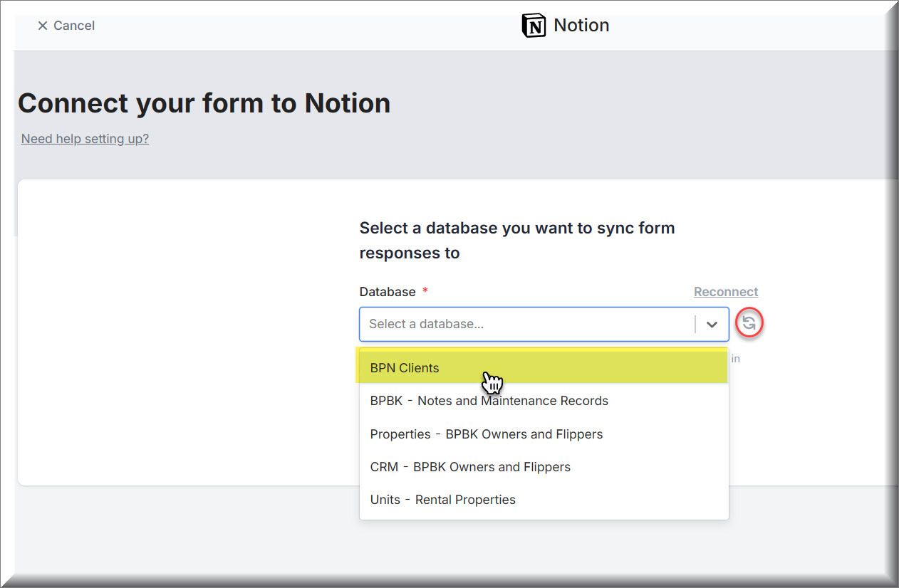The height and width of the screenshot is (588, 899).
Task: Click the Reconnect link
Action: coord(725,292)
